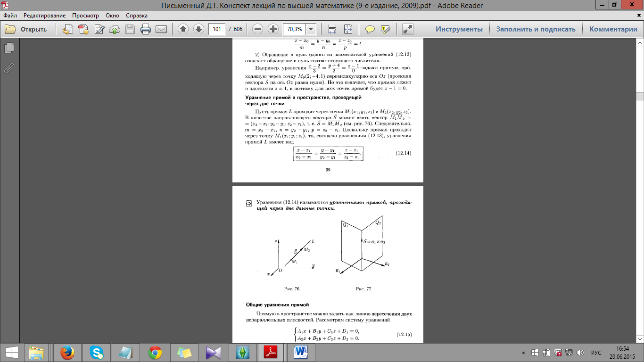Image resolution: width=644 pixels, height=362 pixels.
Task: Click the convert file to PDF icon
Action: 68,29
